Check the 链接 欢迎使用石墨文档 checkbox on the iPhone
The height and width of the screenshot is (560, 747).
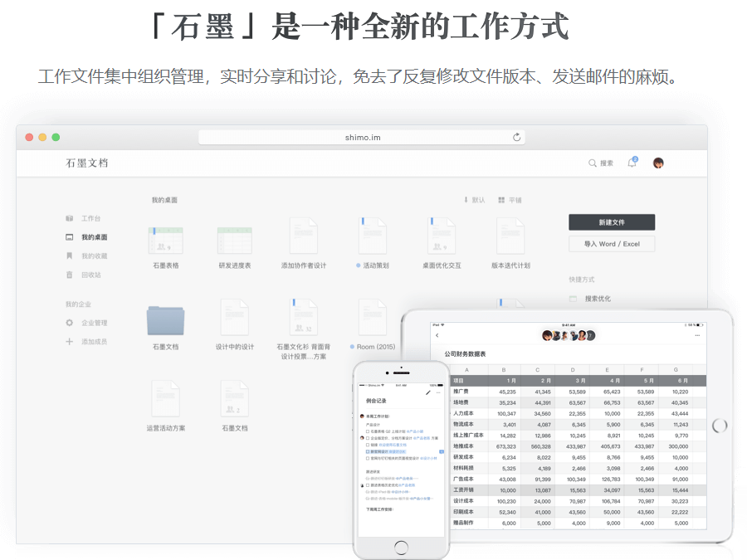tap(368, 445)
